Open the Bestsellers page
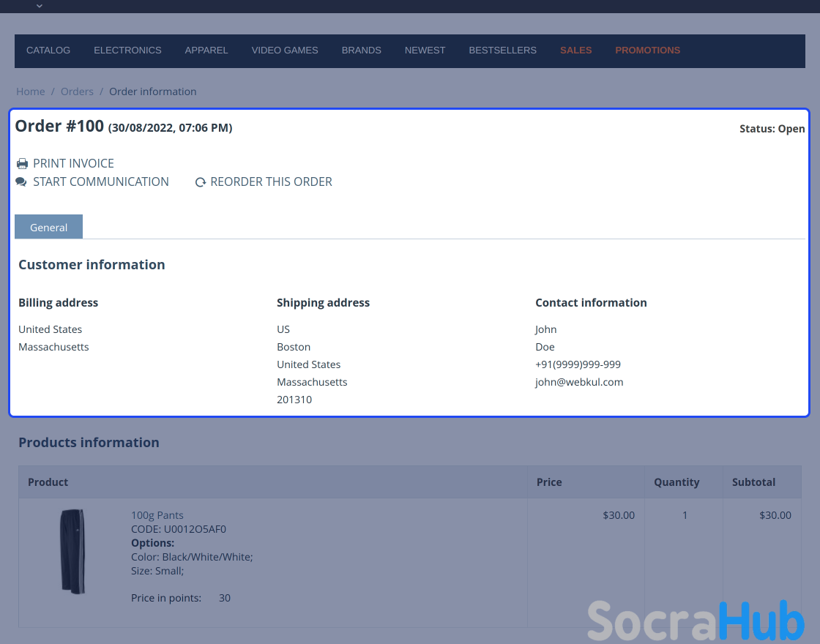820x644 pixels. coord(502,50)
